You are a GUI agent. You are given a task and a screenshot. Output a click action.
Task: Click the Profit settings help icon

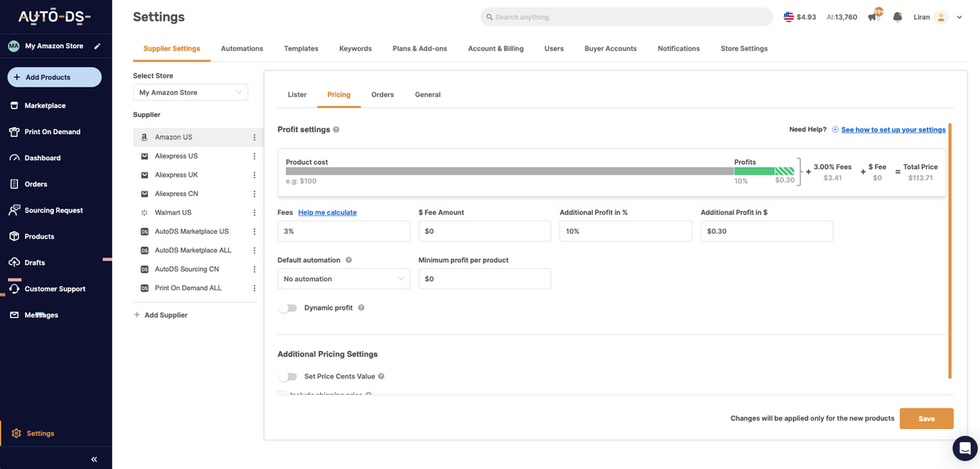click(336, 129)
